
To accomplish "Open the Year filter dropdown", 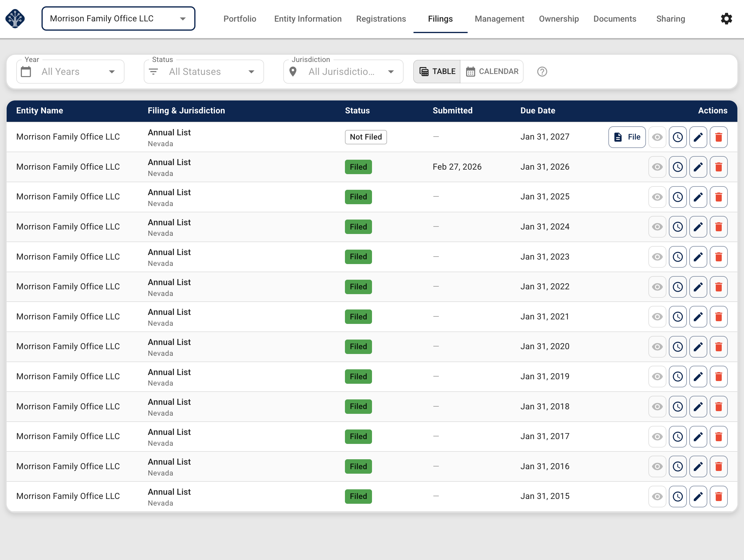I will coord(70,71).
